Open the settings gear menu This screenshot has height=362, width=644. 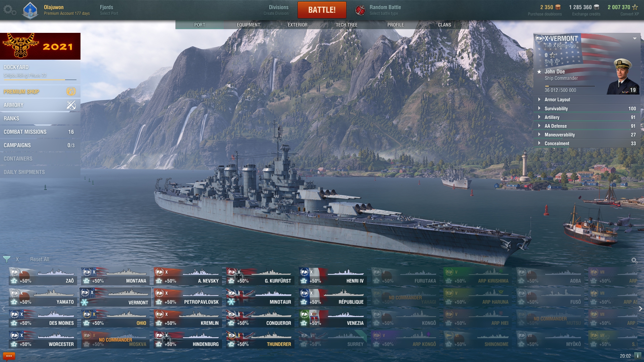[x=9, y=10]
